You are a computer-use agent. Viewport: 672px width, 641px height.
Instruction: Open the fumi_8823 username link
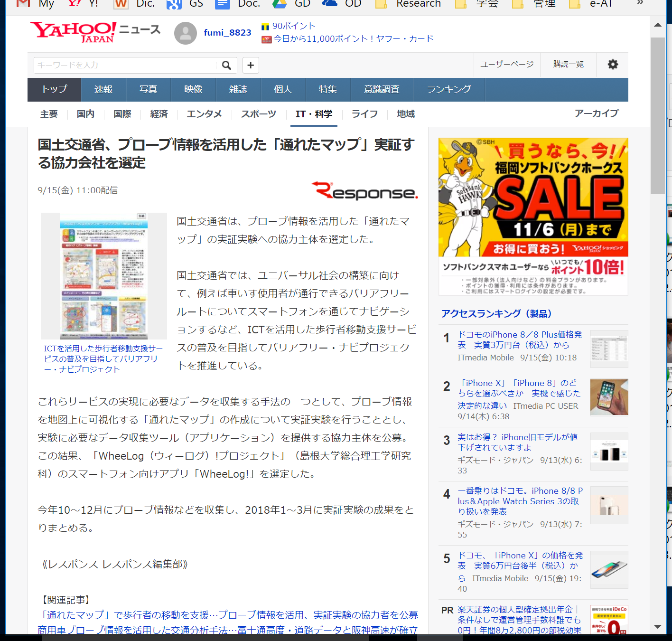[227, 33]
